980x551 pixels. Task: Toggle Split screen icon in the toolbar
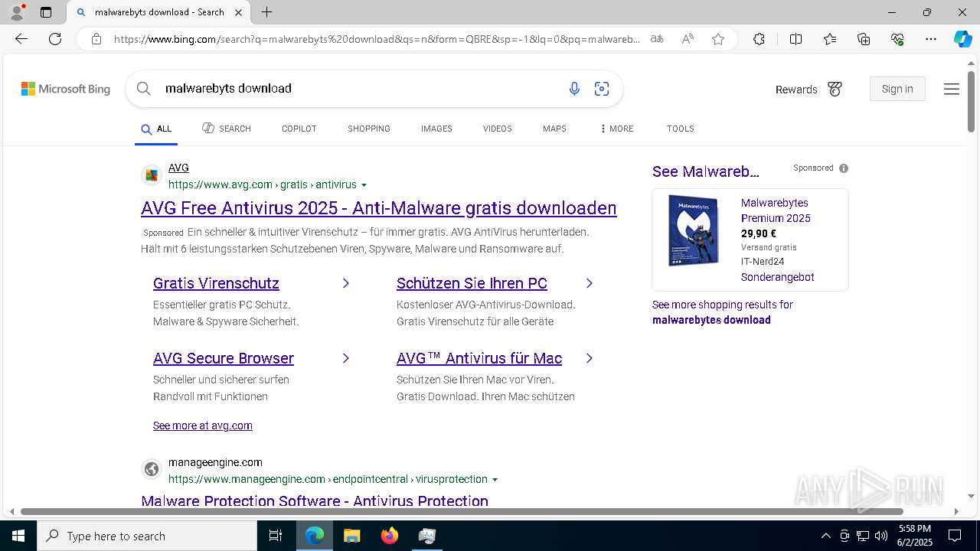click(x=795, y=39)
